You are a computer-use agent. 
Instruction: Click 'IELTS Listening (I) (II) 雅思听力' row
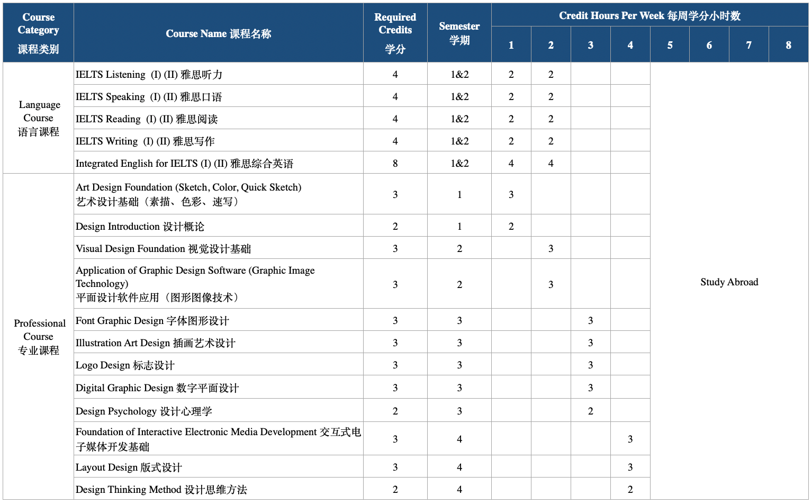tap(219, 74)
